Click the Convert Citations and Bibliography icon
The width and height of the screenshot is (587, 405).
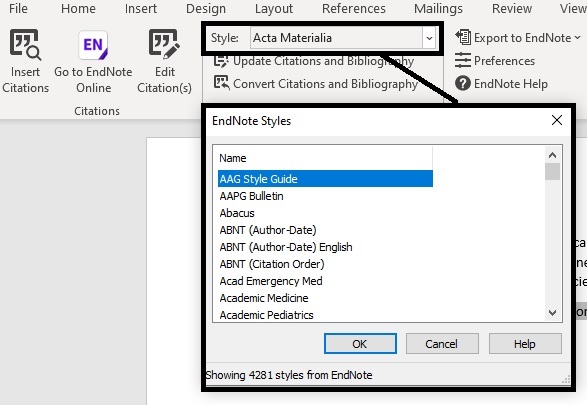pos(222,83)
